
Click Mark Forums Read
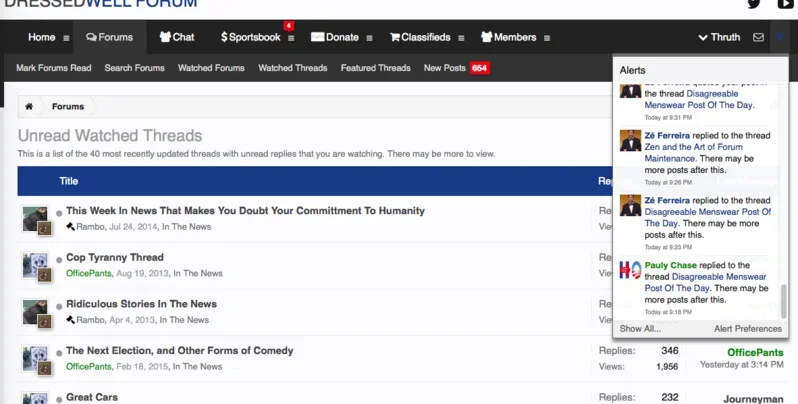(x=53, y=68)
